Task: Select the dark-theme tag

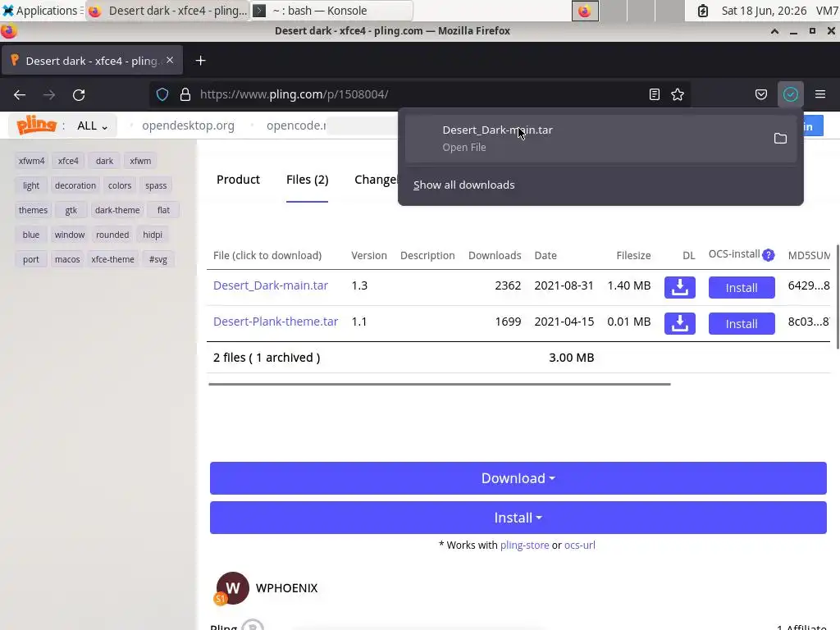Action: tap(117, 210)
